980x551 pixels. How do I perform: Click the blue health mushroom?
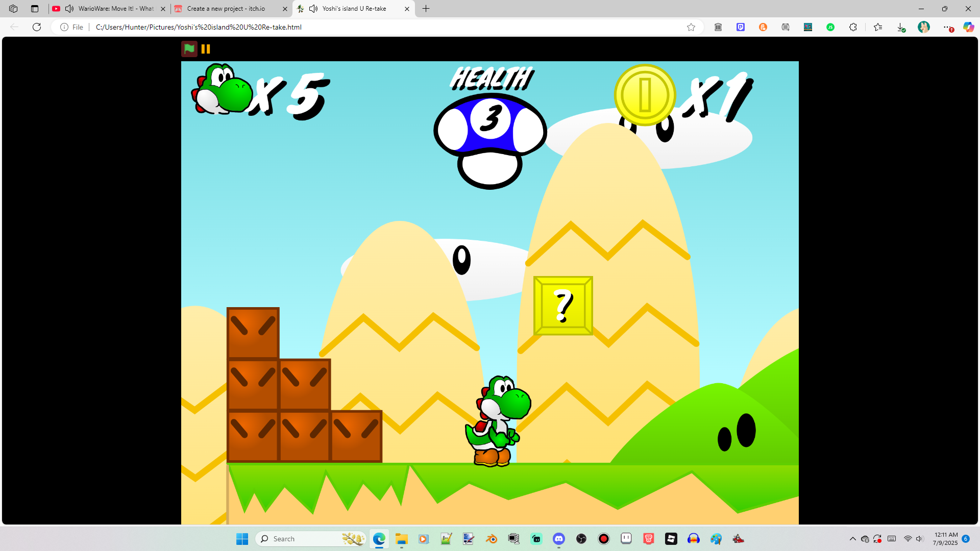(x=490, y=141)
